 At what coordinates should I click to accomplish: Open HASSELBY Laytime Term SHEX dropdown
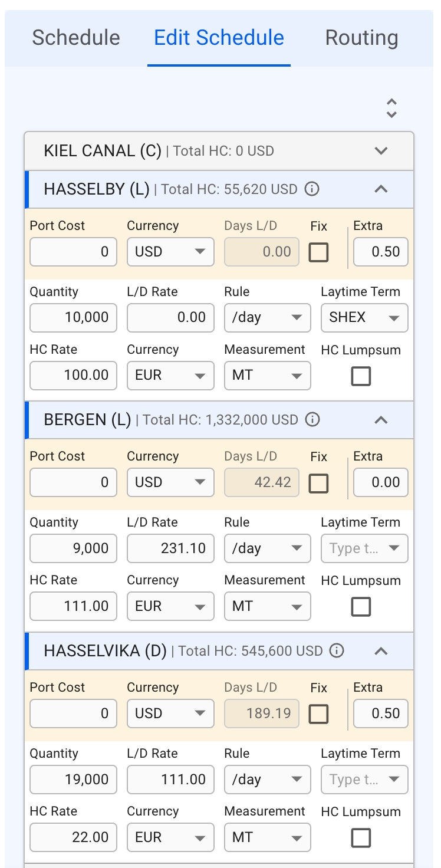(x=364, y=318)
